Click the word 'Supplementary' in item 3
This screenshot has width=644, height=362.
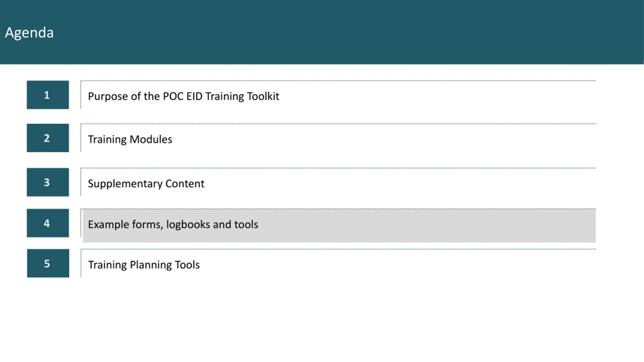[125, 184]
